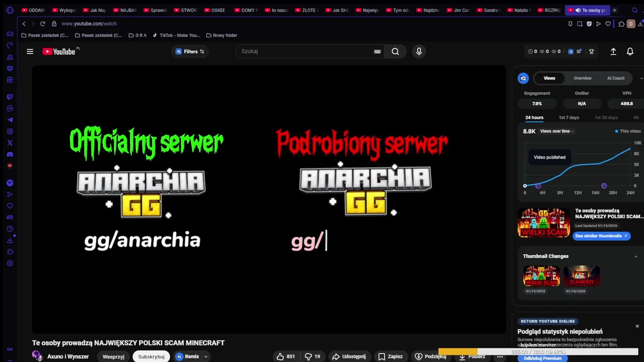Open the notifications bell
The width and height of the screenshot is (644, 362).
630,51
